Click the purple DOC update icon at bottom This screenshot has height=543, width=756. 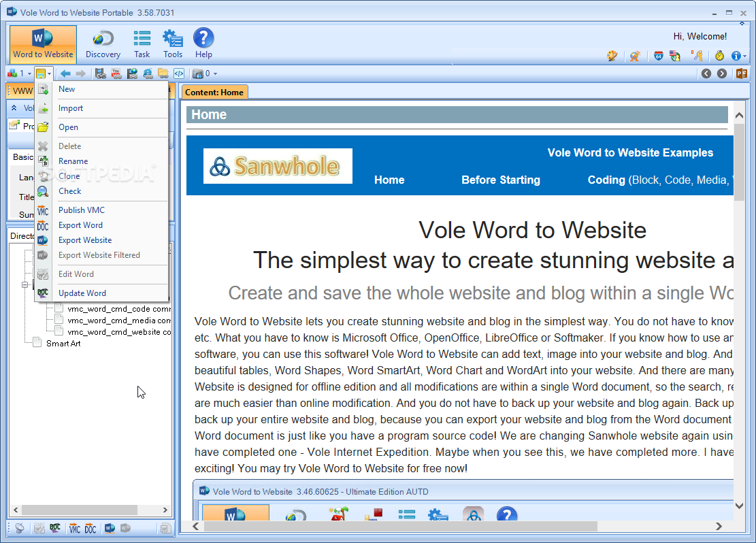click(55, 529)
